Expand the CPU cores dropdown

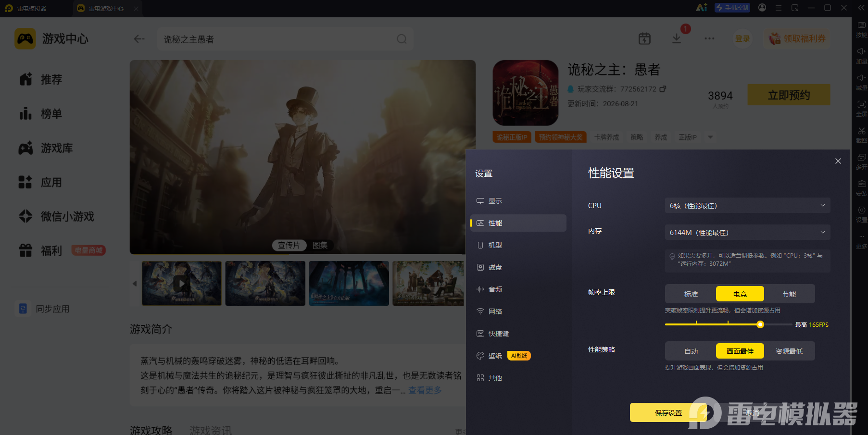747,205
